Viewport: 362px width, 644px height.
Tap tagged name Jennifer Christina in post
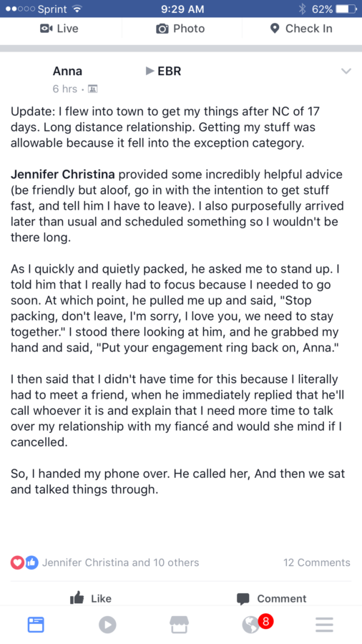[64, 175]
